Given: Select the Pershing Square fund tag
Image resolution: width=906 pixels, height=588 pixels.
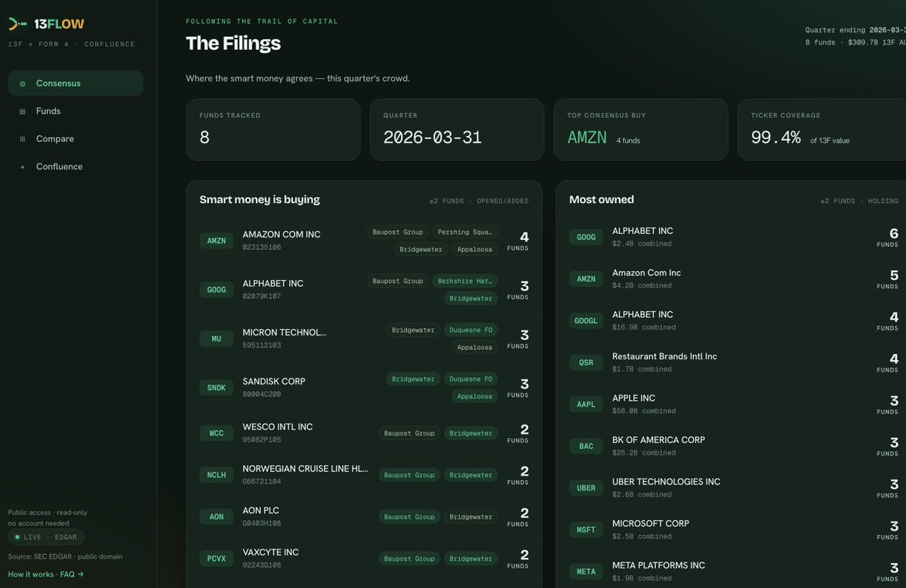Looking at the screenshot, I should (464, 232).
